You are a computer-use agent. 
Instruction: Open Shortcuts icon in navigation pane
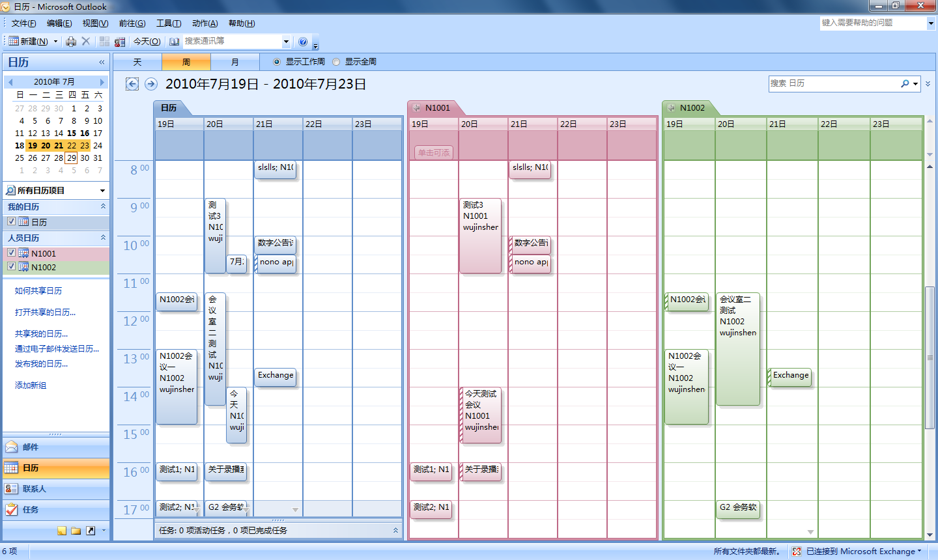coord(91,531)
